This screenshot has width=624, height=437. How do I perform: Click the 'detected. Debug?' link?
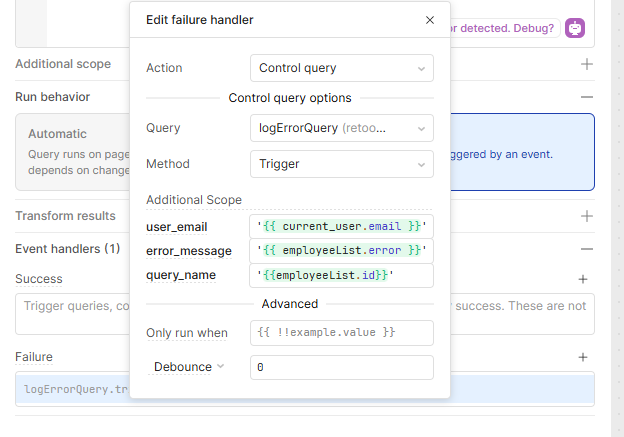(x=507, y=28)
